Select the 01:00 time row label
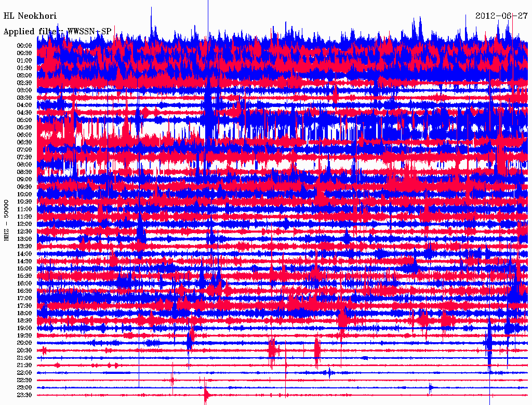Viewport: 532px width, 405px height. pyautogui.click(x=24, y=61)
